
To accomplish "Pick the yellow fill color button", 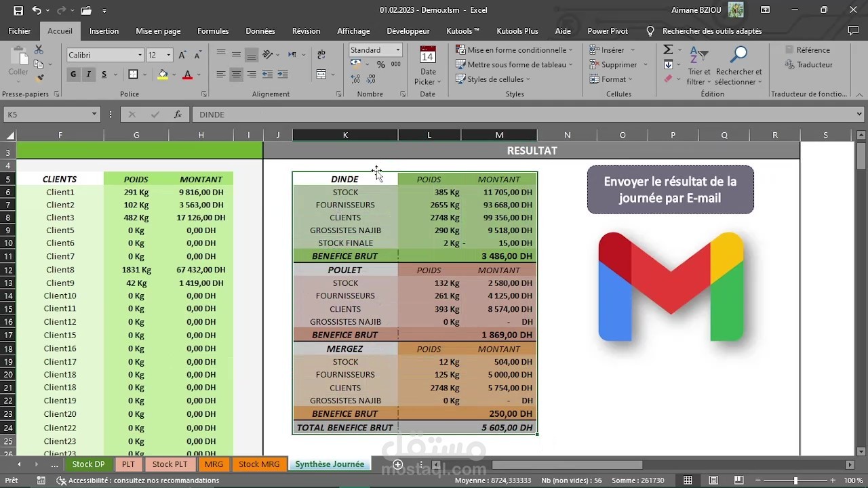I will tap(163, 75).
